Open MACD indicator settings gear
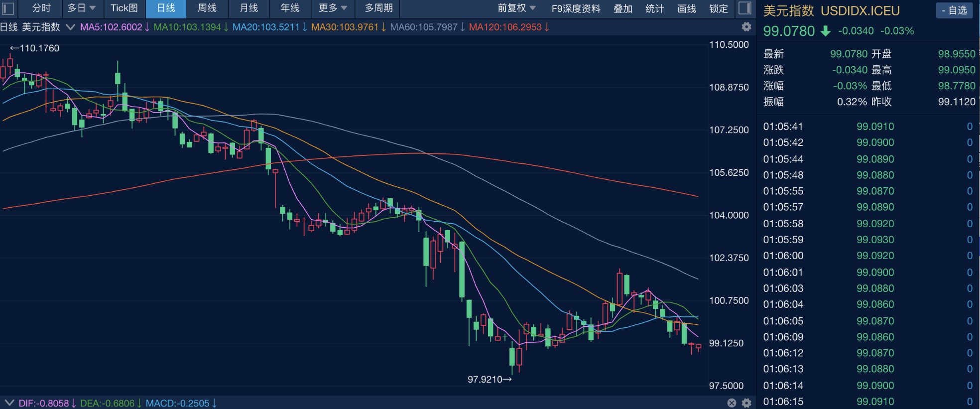The image size is (980, 409). coord(746,403)
